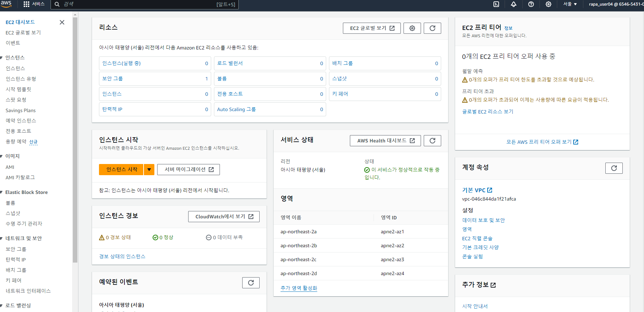Click the ap-northeast-2a zone row
The image size is (644, 312).
click(361, 232)
